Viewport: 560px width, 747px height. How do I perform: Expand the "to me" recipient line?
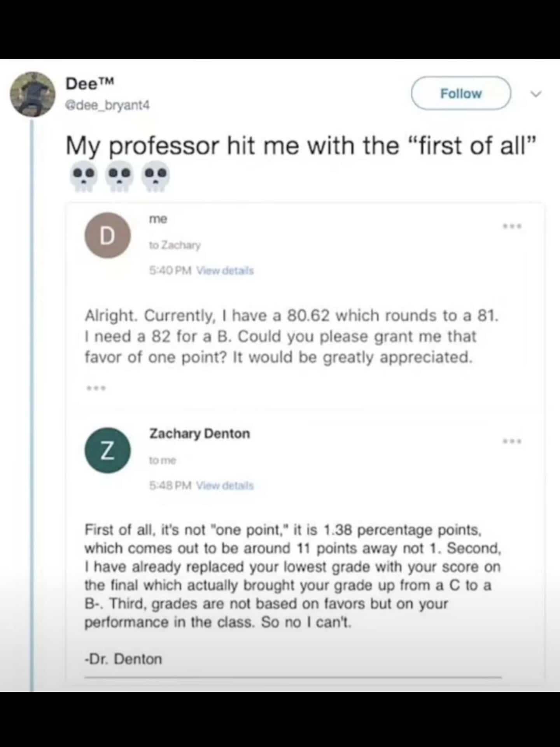point(163,460)
